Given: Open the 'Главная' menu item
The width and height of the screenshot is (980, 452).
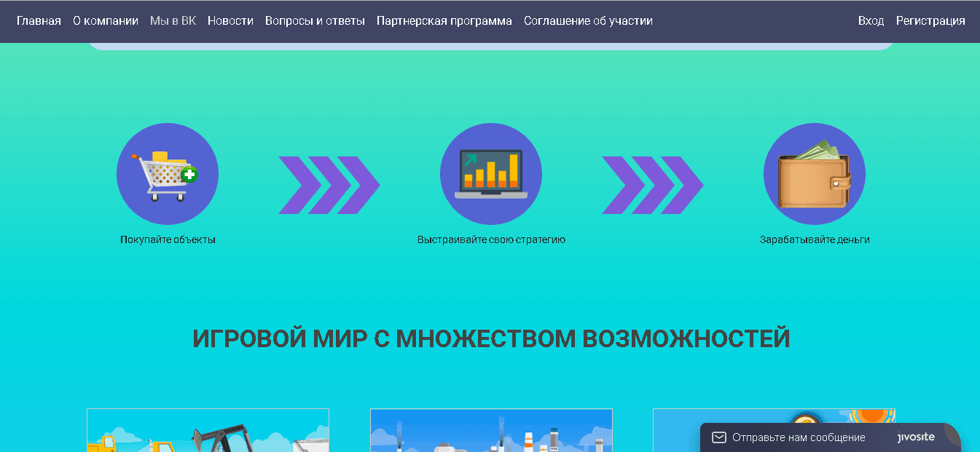Looking at the screenshot, I should coord(38,20).
